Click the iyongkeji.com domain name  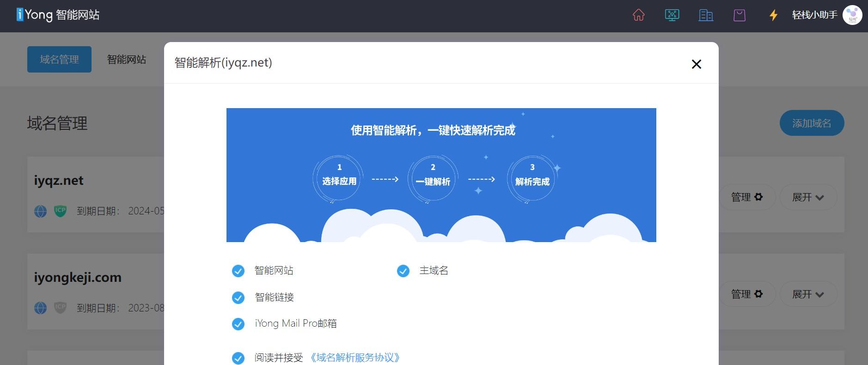tap(78, 277)
